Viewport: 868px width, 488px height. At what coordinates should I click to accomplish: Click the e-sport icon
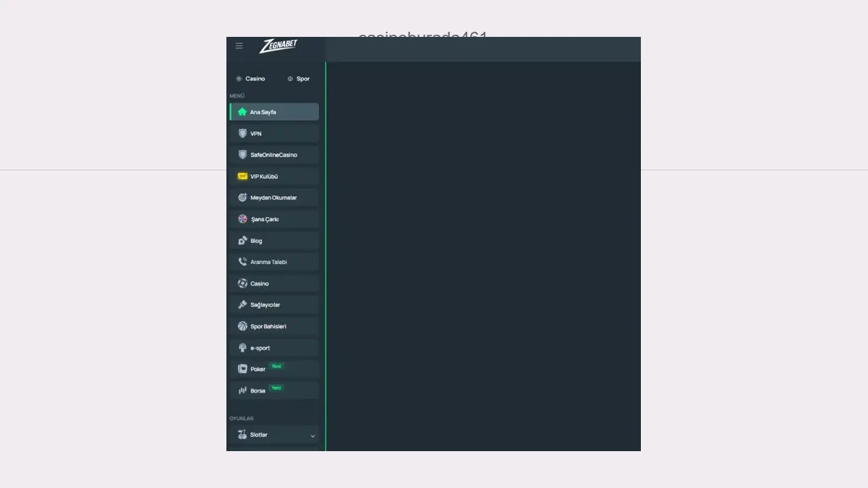(242, 348)
